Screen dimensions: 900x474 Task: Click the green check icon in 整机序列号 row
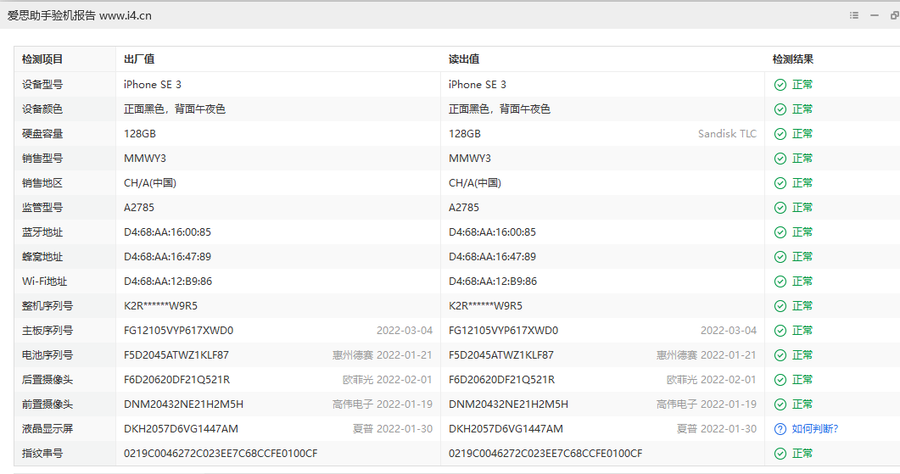point(780,306)
